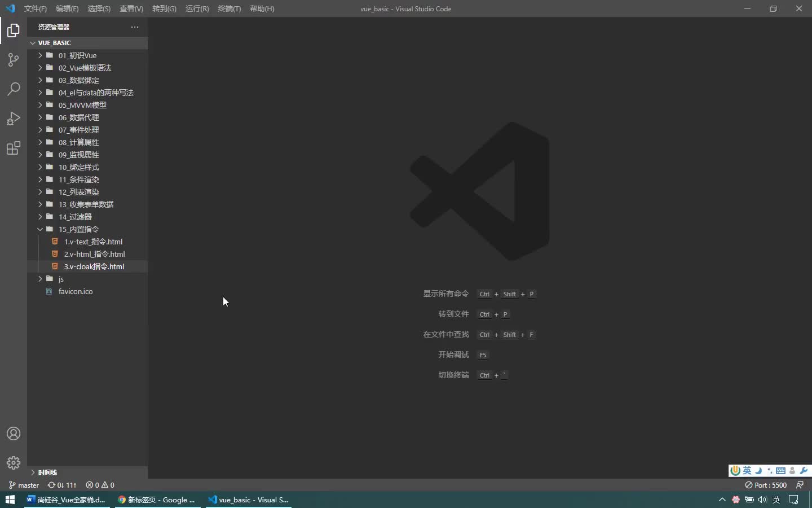The image size is (812, 508).
Task: Open problems panel errors and warnings
Action: tap(100, 485)
